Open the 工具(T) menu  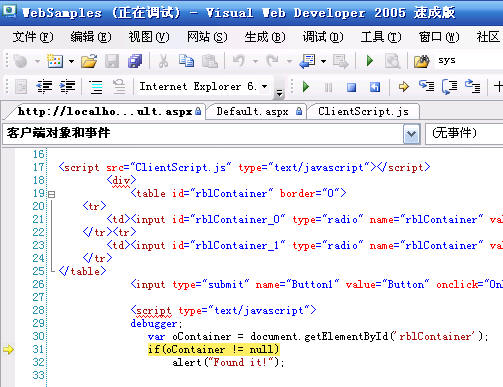(x=381, y=37)
